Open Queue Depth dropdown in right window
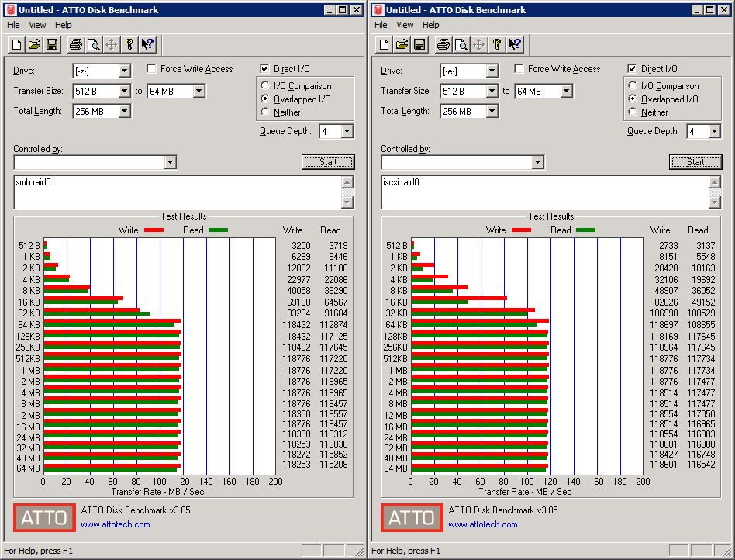 (714, 131)
